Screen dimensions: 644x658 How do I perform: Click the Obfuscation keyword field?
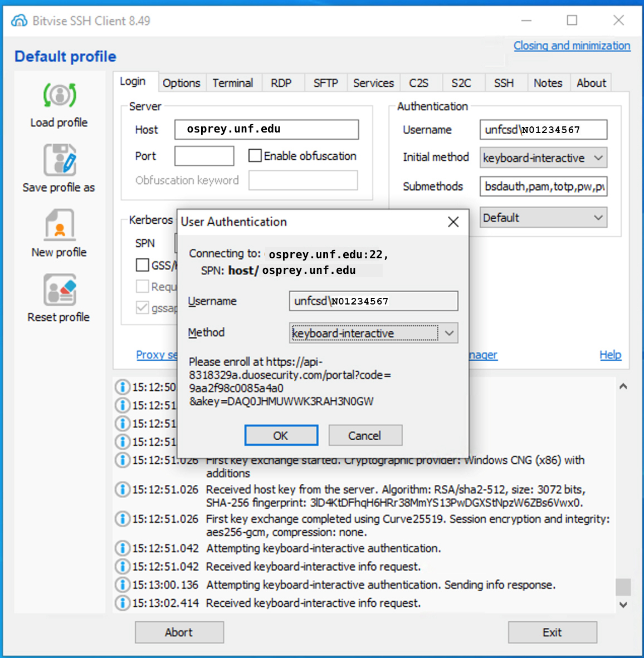(x=303, y=180)
